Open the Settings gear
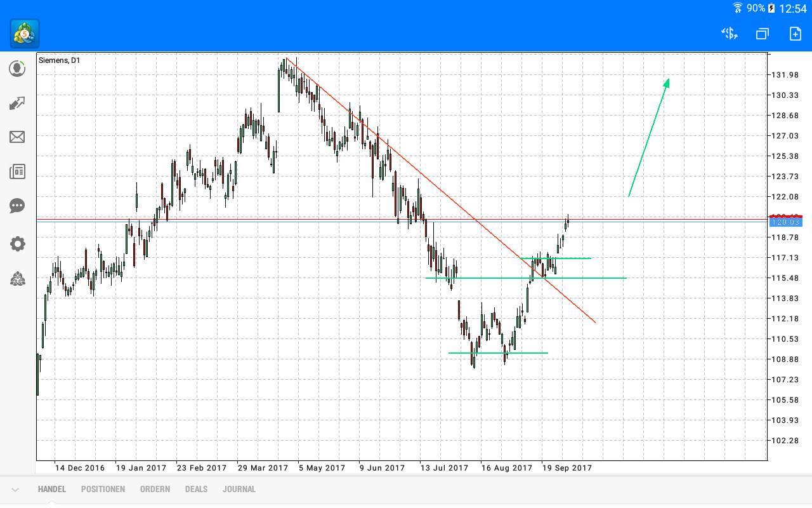The image size is (812, 508). [x=17, y=243]
